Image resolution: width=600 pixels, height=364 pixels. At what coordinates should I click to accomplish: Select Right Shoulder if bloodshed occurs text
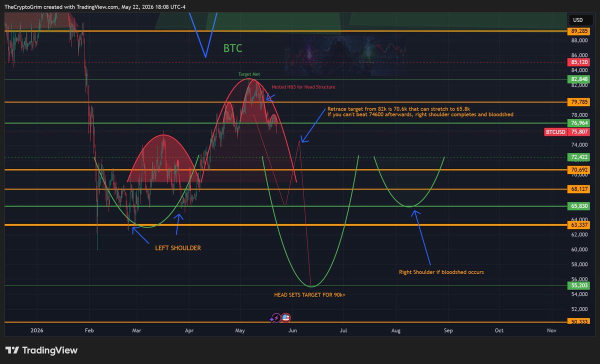tap(441, 272)
